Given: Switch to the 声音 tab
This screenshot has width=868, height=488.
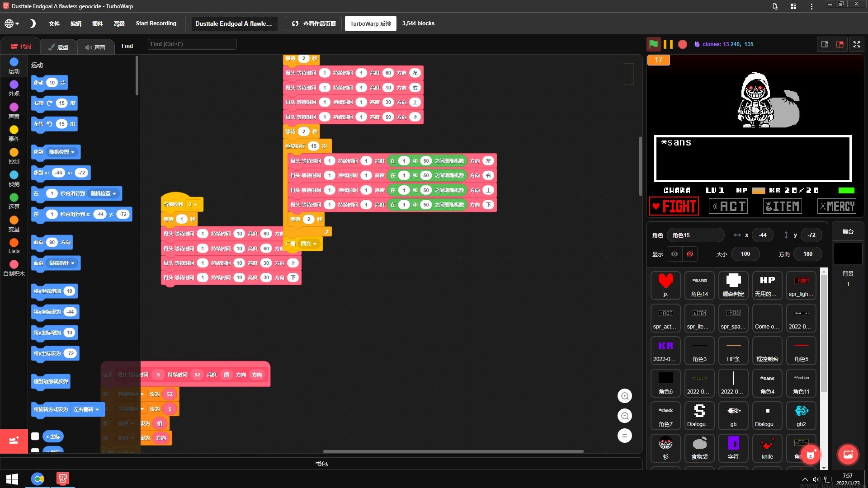Looking at the screenshot, I should coord(95,47).
